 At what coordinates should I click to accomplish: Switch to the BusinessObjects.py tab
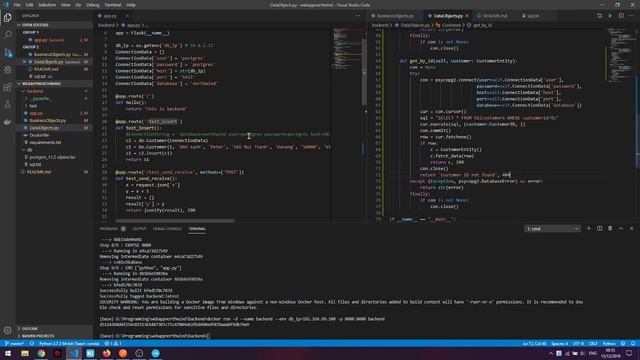395,16
